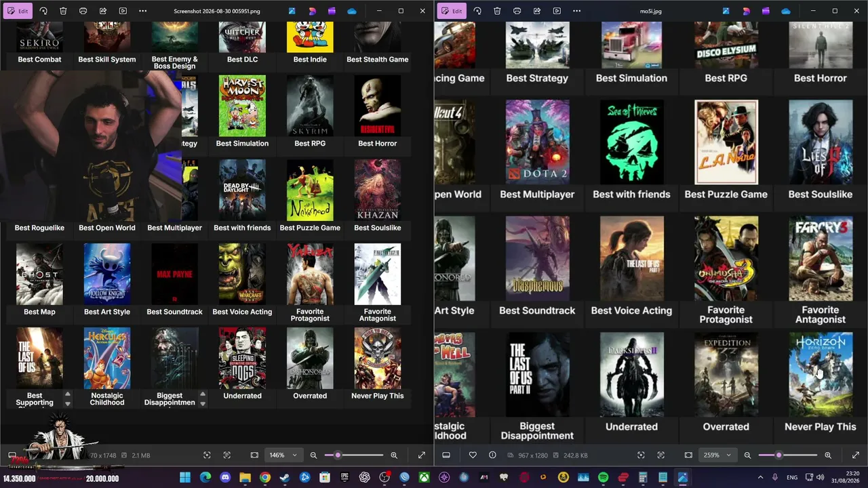868x488 pixels.
Task: Click the Sea of Thieves cover in mo5i.jpg
Action: point(631,142)
